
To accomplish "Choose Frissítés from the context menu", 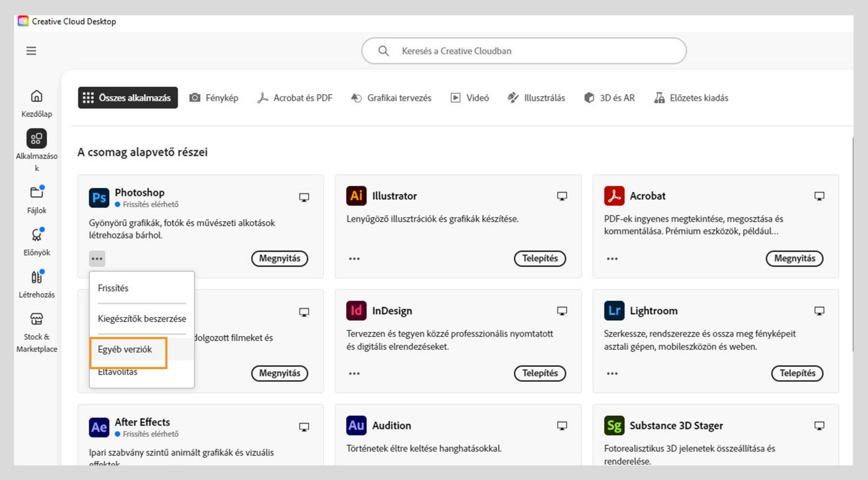I will coord(113,288).
